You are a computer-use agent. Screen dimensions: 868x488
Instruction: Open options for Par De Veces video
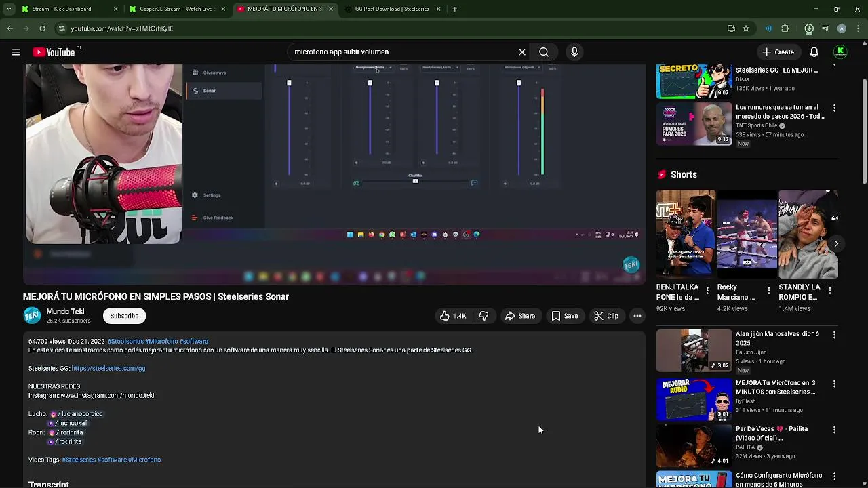834,430
